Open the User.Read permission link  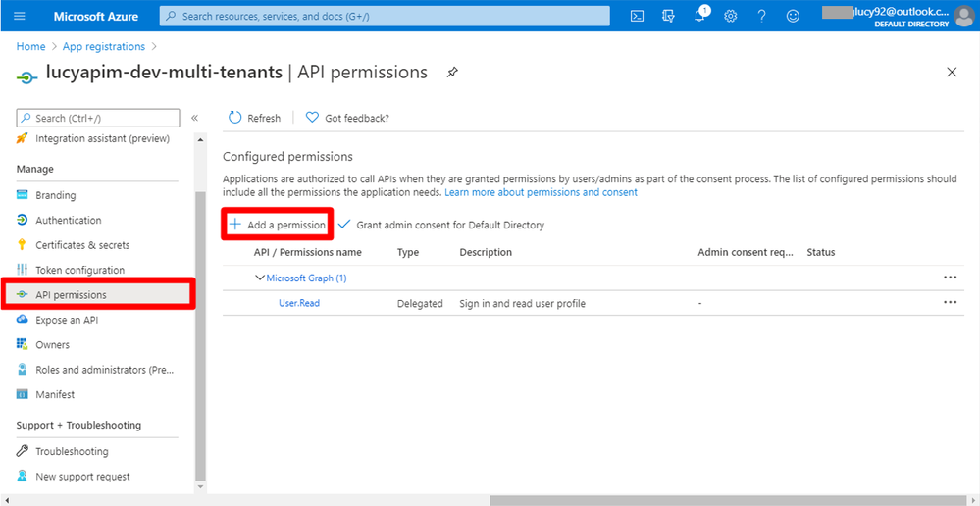click(x=299, y=303)
